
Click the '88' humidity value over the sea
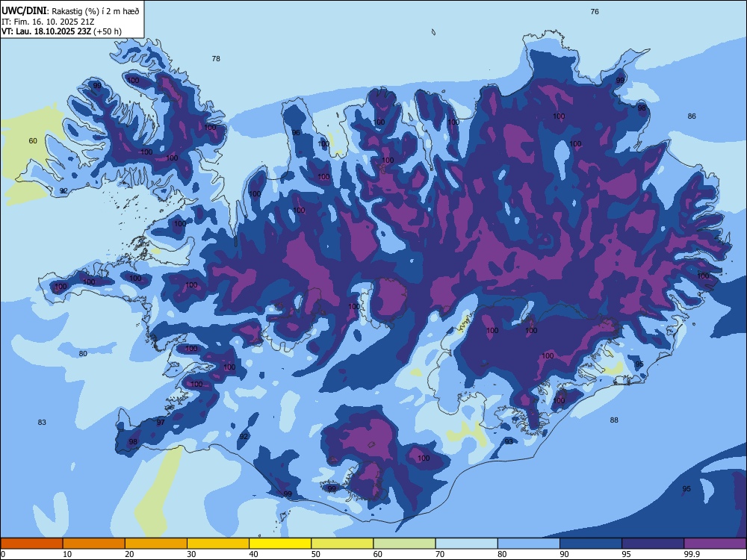pyautogui.click(x=614, y=420)
